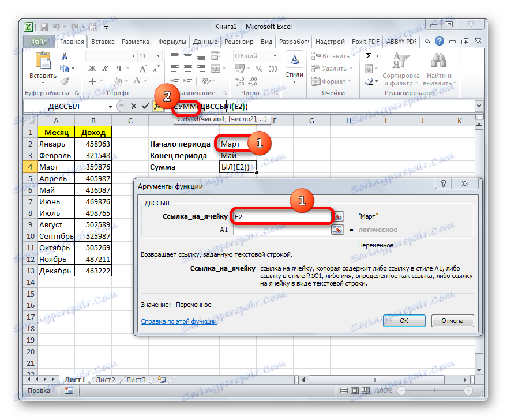
Task: Switch to the Формулы ribbon tab
Action: (x=172, y=42)
